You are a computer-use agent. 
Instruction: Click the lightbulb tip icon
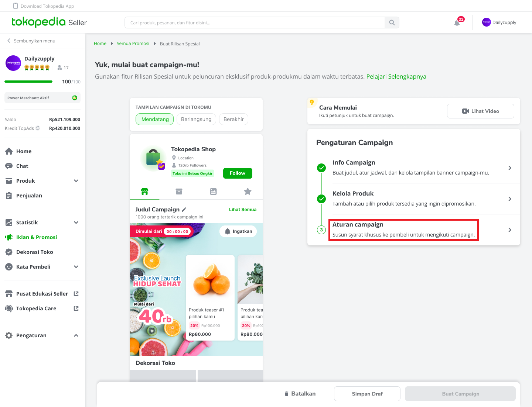pyautogui.click(x=312, y=102)
